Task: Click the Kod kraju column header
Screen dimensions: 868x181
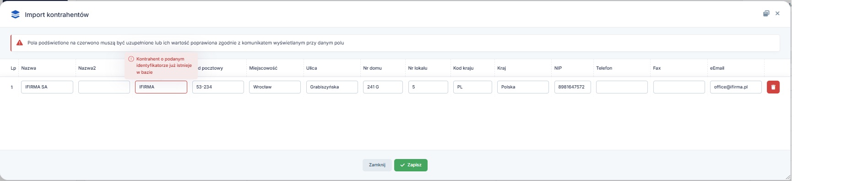Action: [x=463, y=68]
